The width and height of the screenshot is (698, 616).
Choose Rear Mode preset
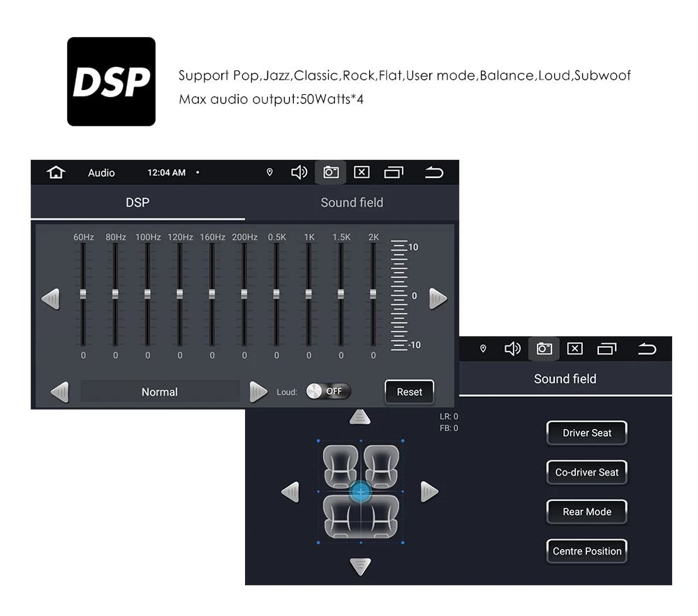click(587, 512)
